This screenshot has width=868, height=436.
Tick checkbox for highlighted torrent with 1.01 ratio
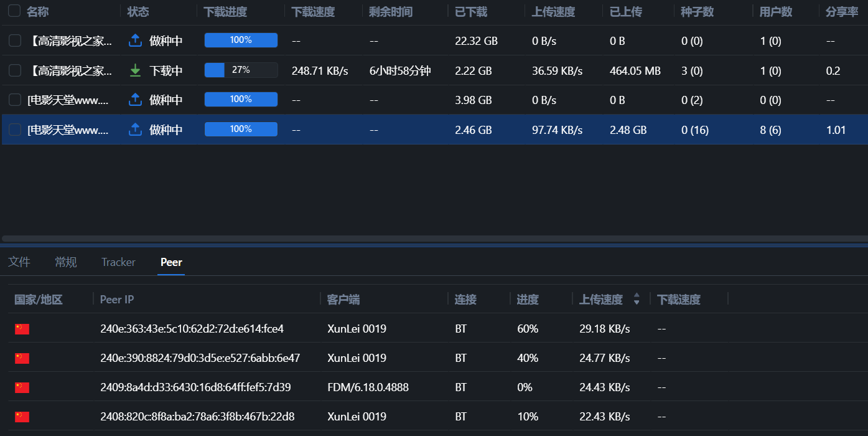pyautogui.click(x=15, y=130)
